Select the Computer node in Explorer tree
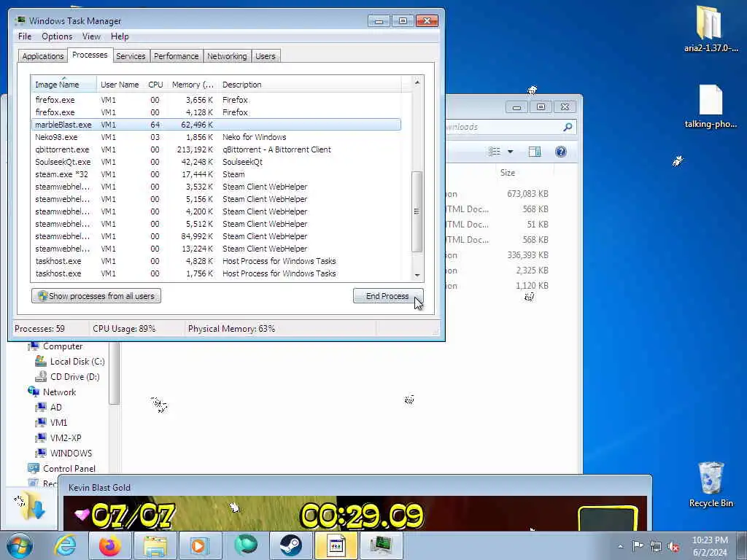 point(63,346)
